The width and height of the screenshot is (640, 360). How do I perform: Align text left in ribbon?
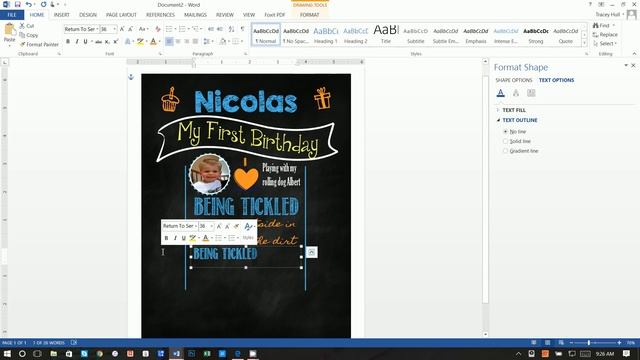pos(169,41)
